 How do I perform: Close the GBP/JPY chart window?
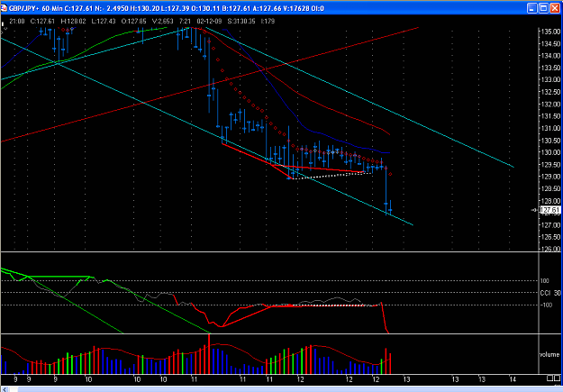(555, 8)
